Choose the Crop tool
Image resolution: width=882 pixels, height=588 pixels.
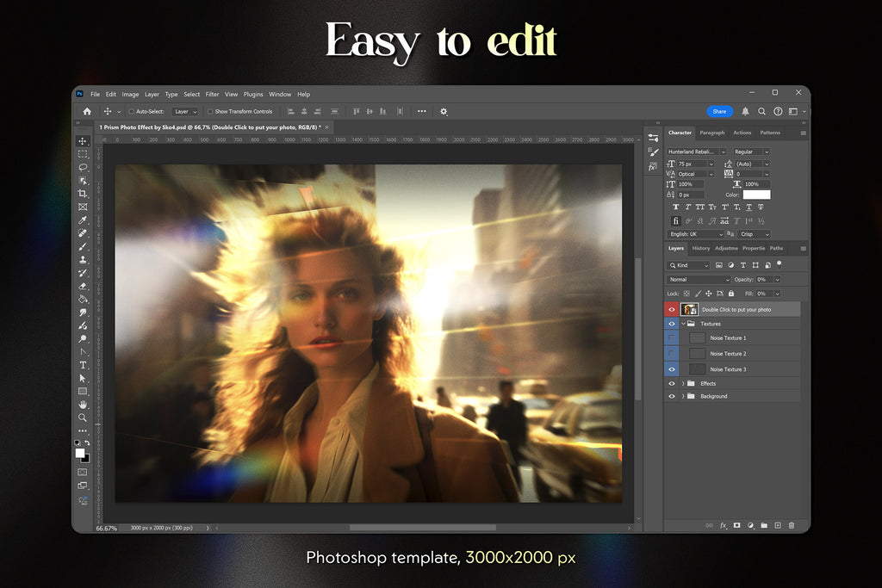pyautogui.click(x=83, y=194)
